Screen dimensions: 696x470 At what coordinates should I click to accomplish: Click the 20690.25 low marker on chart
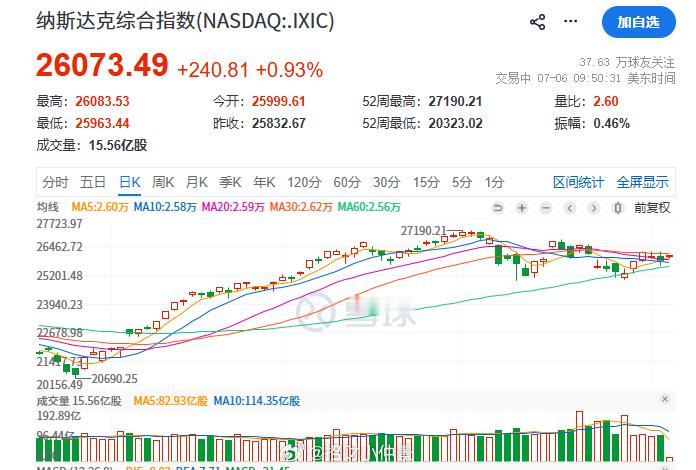[x=115, y=379]
